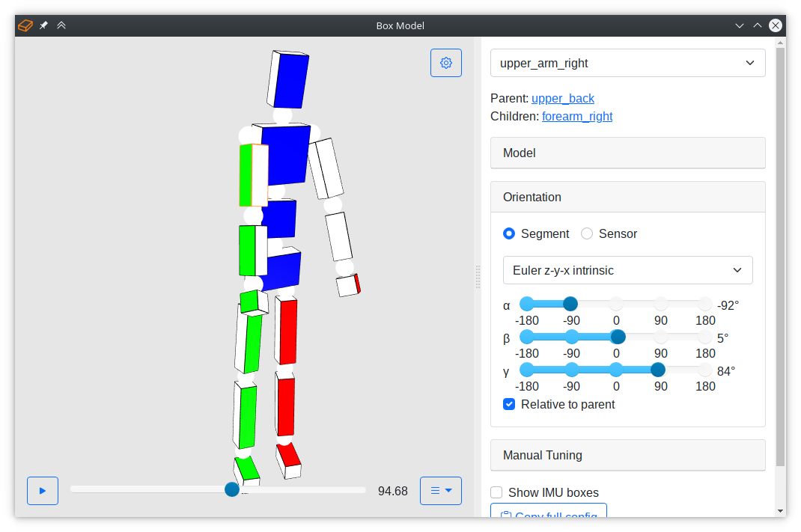Click the playback timeline slider handle
Image resolution: width=801 pixels, height=532 pixels.
pyautogui.click(x=232, y=489)
